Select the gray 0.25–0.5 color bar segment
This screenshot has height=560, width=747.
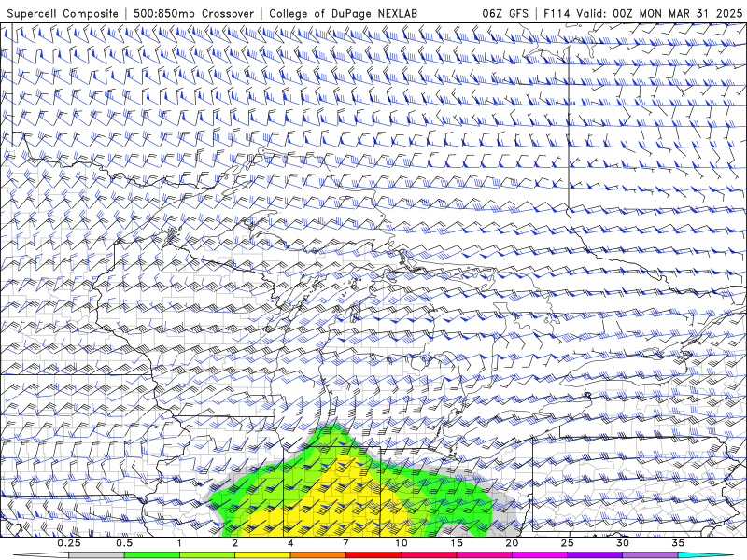pos(96,555)
